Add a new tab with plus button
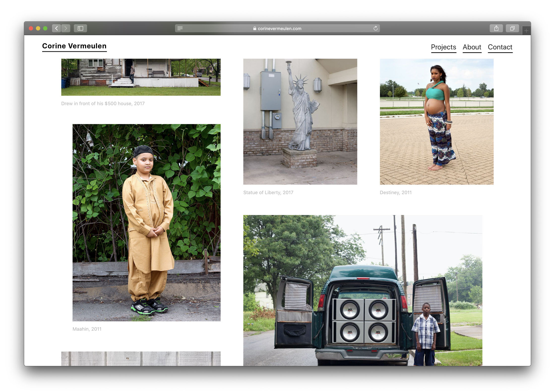 pyautogui.click(x=526, y=31)
